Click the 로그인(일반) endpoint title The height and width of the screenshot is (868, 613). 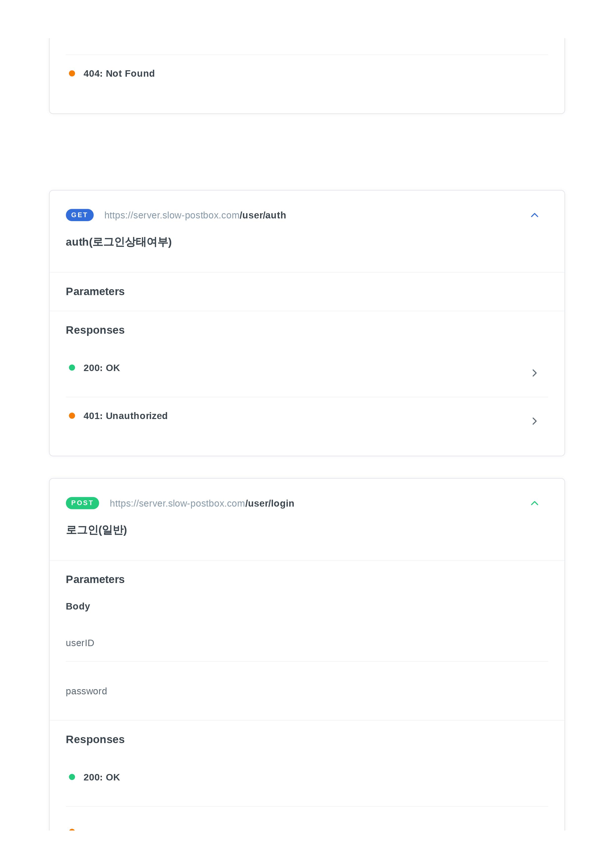96,530
